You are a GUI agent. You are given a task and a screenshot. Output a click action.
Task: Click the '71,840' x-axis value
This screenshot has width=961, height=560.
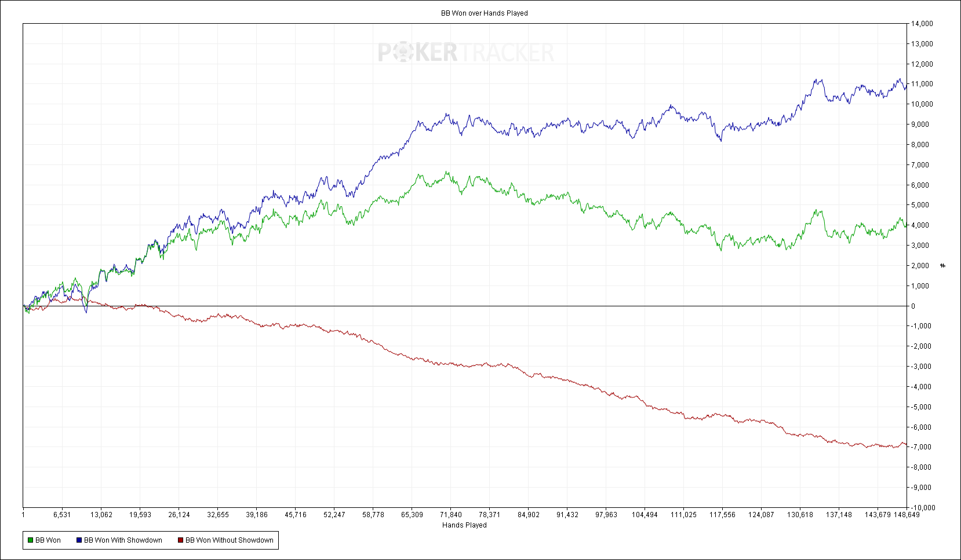451,515
